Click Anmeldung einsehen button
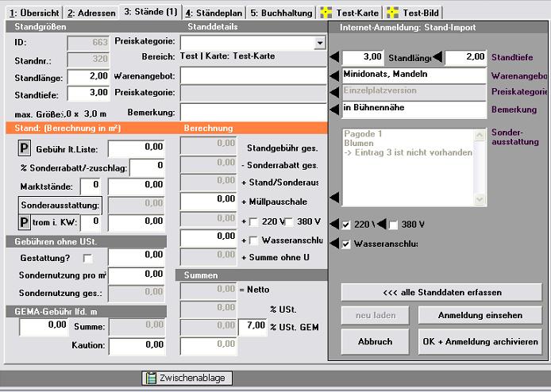Screen dimensions: 551x392 pyautogui.click(x=480, y=315)
